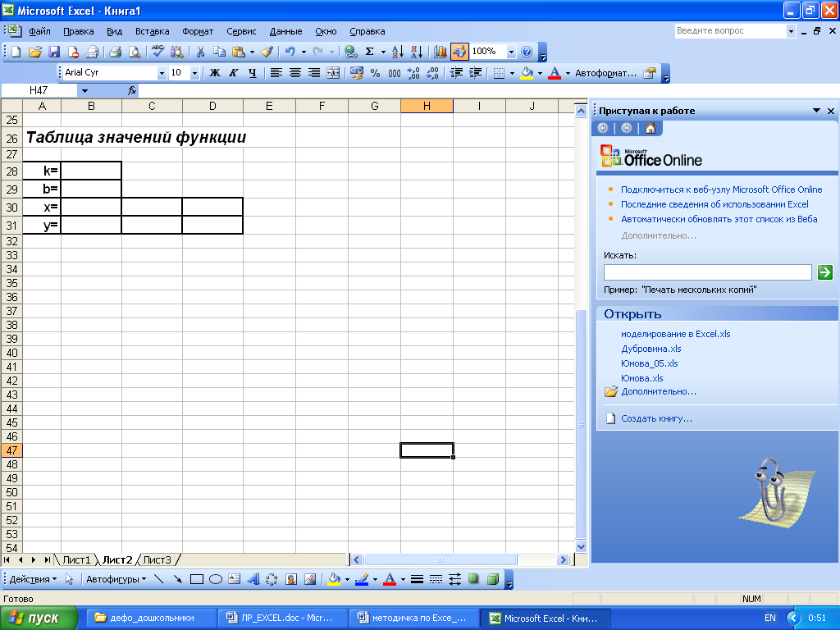
Task: Open the Windows пуск start button
Action: click(39, 619)
